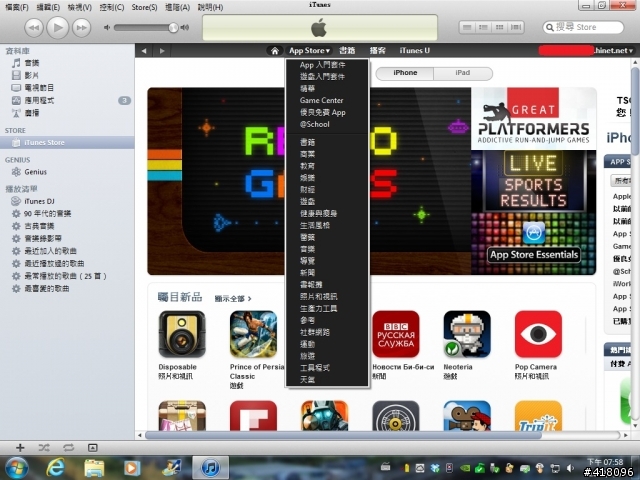Click the App Store Essentials banner

[x=533, y=244]
